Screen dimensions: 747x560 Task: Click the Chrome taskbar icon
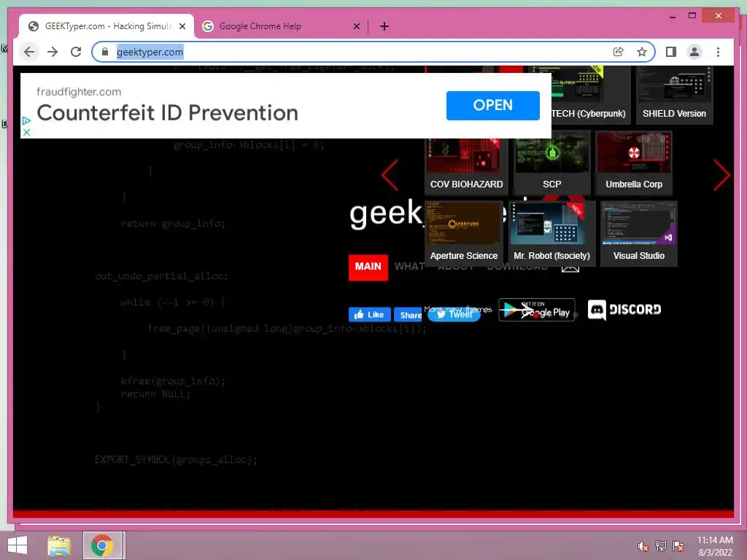coord(101,545)
